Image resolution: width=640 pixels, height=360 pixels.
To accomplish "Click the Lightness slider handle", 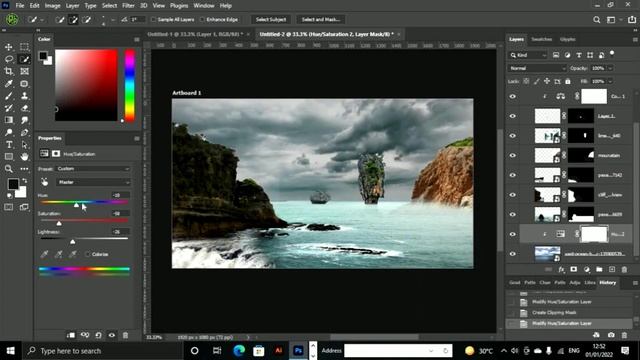I will point(73,242).
